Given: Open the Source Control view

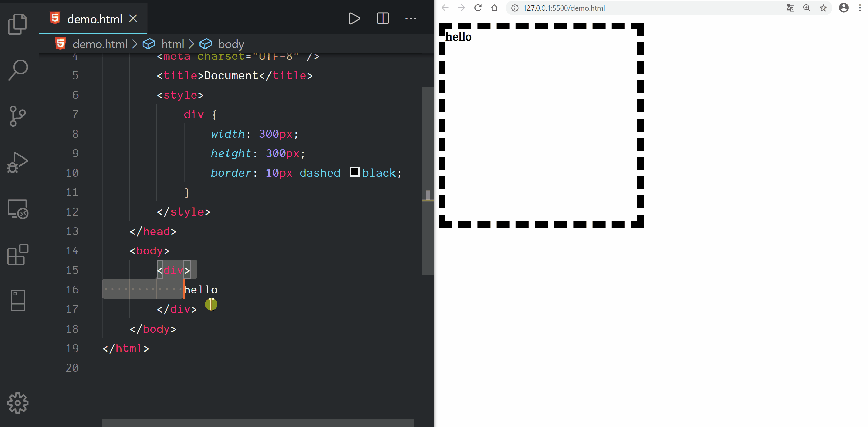Looking at the screenshot, I should pyautogui.click(x=17, y=116).
